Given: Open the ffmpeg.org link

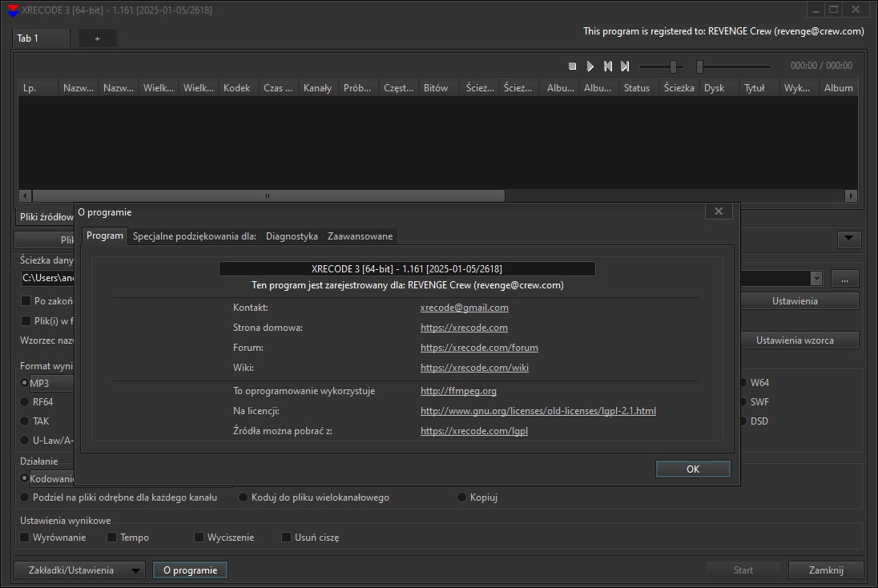Looking at the screenshot, I should tap(458, 391).
